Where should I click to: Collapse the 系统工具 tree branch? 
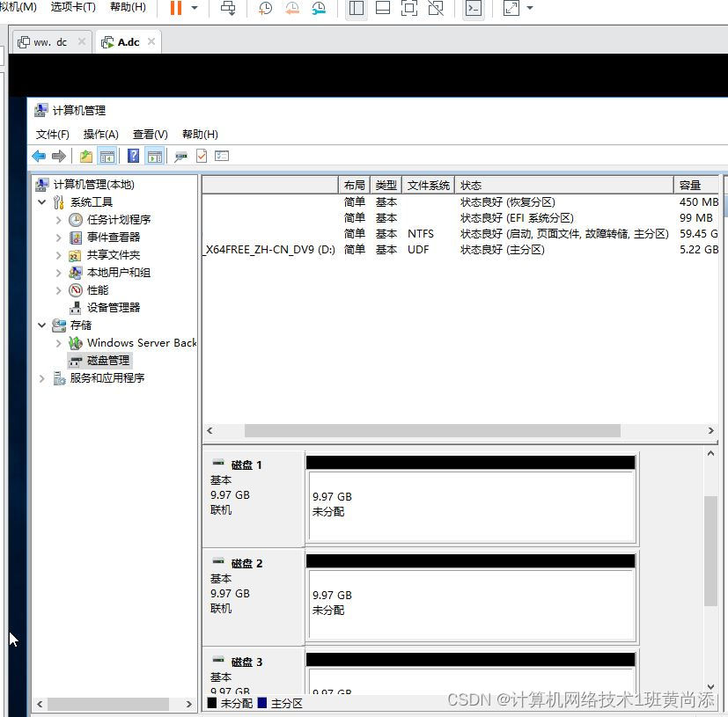coord(41,201)
